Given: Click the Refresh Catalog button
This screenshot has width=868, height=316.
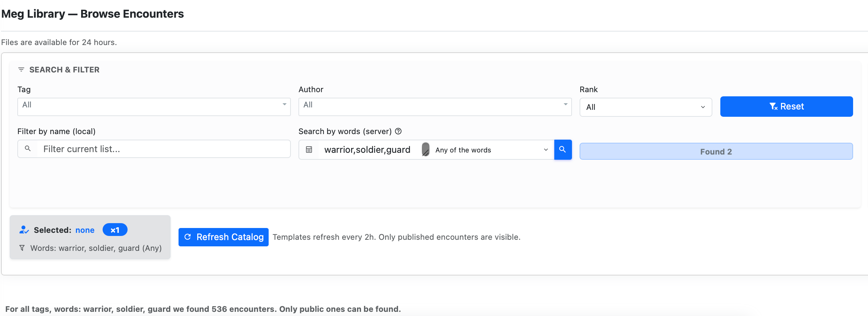Looking at the screenshot, I should click(223, 237).
